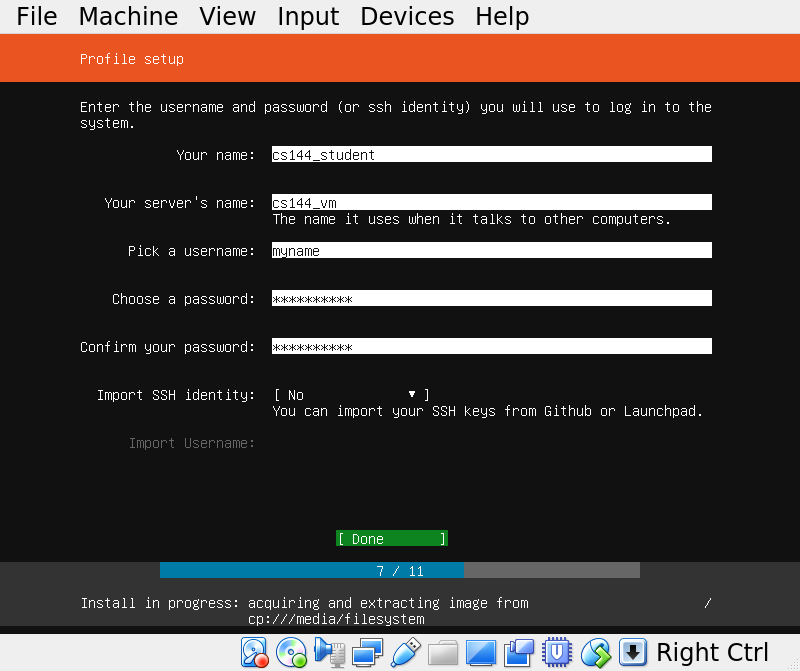Open the Devices menu
This screenshot has height=671, width=800.
(407, 17)
